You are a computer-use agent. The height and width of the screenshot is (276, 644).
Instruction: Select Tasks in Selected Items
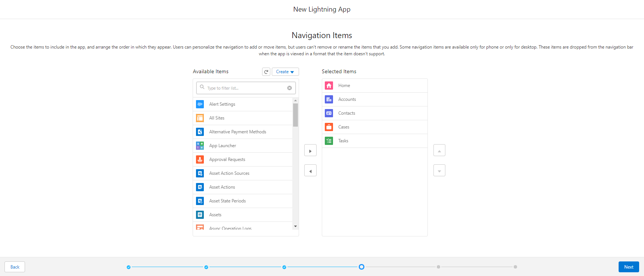coord(375,141)
